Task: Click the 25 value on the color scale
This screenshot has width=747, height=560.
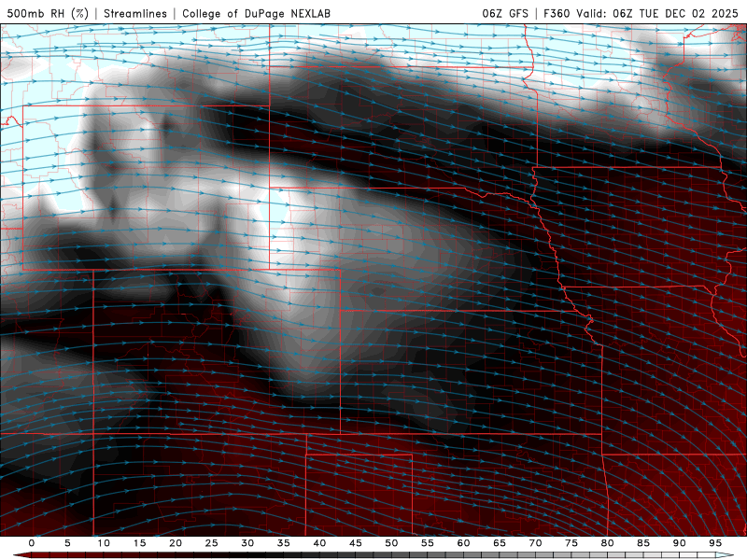Action: click(212, 543)
